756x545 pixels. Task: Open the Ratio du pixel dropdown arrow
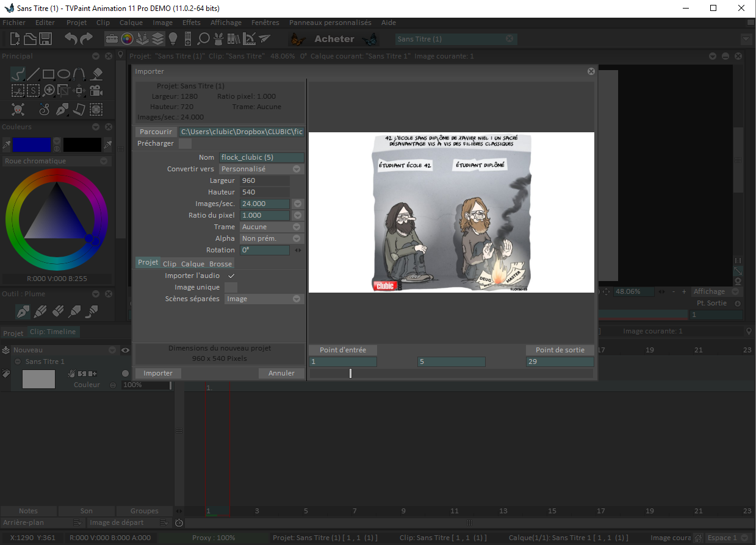pyautogui.click(x=298, y=215)
